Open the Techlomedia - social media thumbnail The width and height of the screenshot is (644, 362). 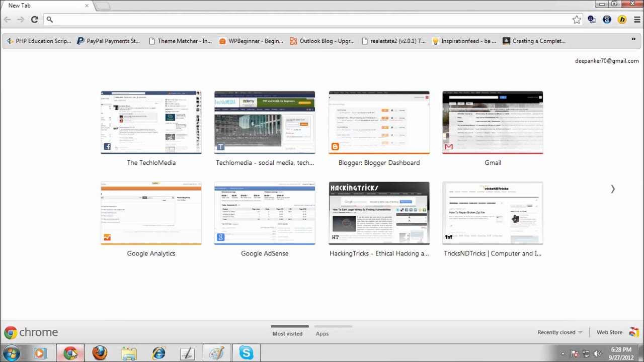pos(265,123)
